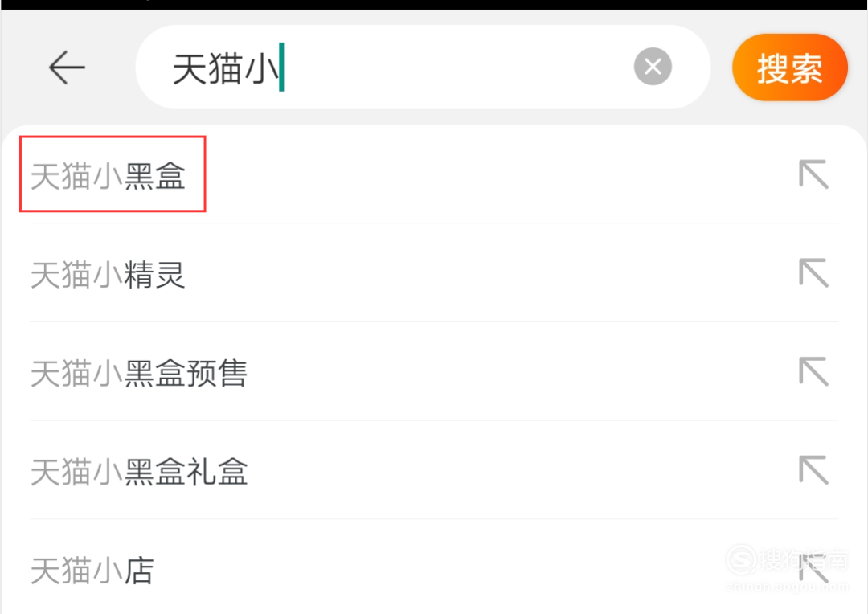The width and height of the screenshot is (868, 614).
Task: Click the red-outlined 天猫小黑盒 highlight box
Action: (x=113, y=174)
